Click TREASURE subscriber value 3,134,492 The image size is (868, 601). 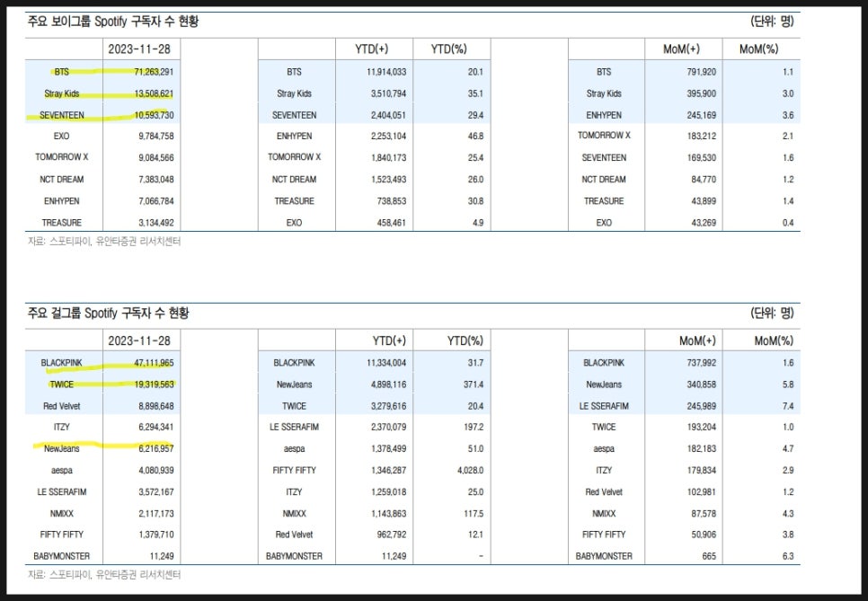click(x=155, y=223)
